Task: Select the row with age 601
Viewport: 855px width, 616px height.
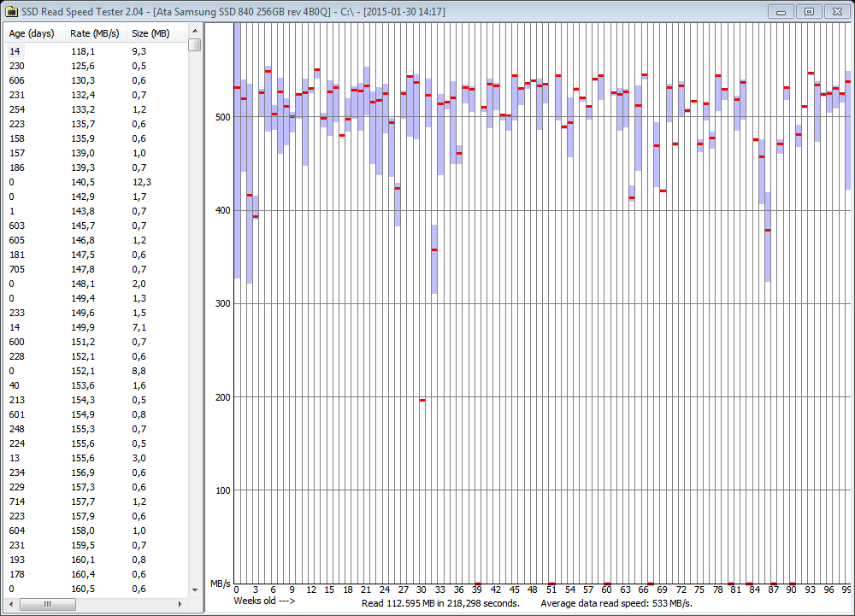Action: 96,414
